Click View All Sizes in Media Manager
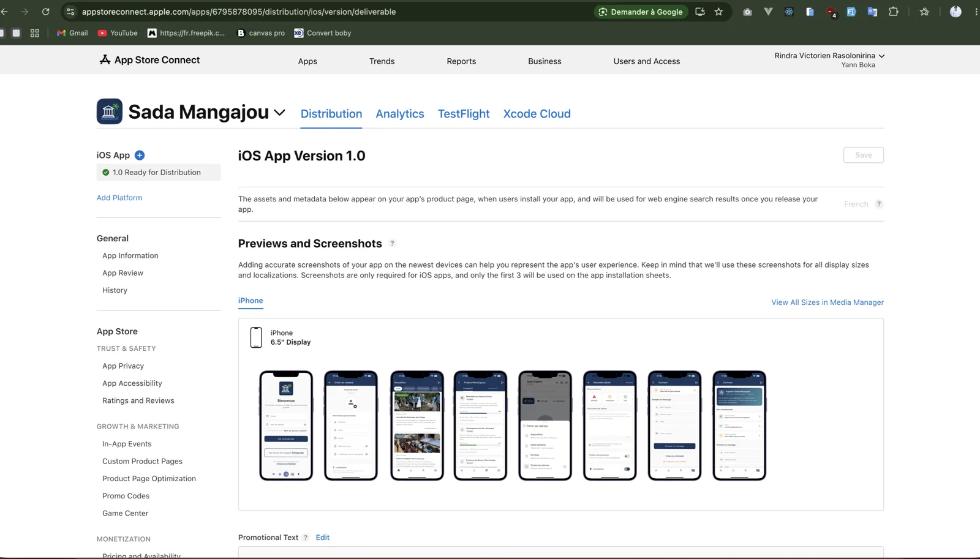 click(x=827, y=302)
